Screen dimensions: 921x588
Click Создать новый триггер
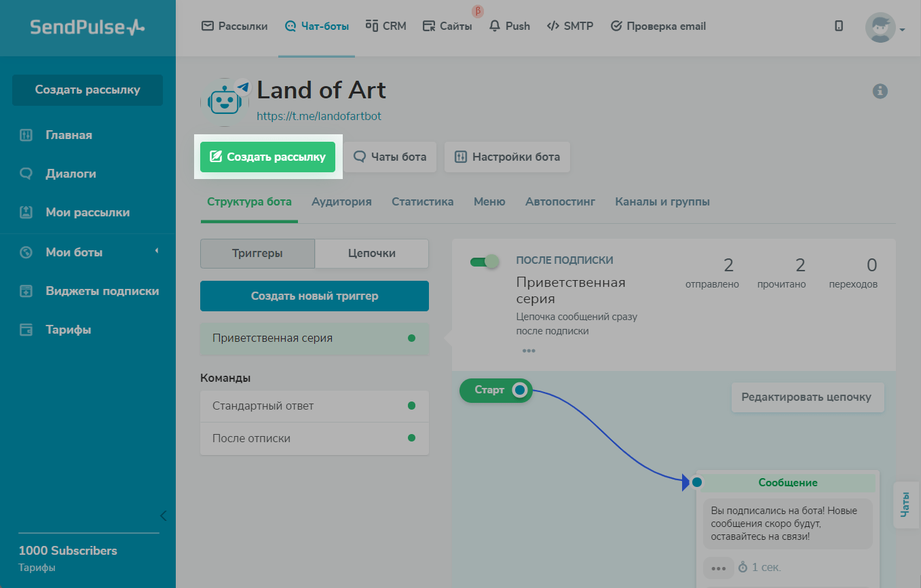coord(314,296)
